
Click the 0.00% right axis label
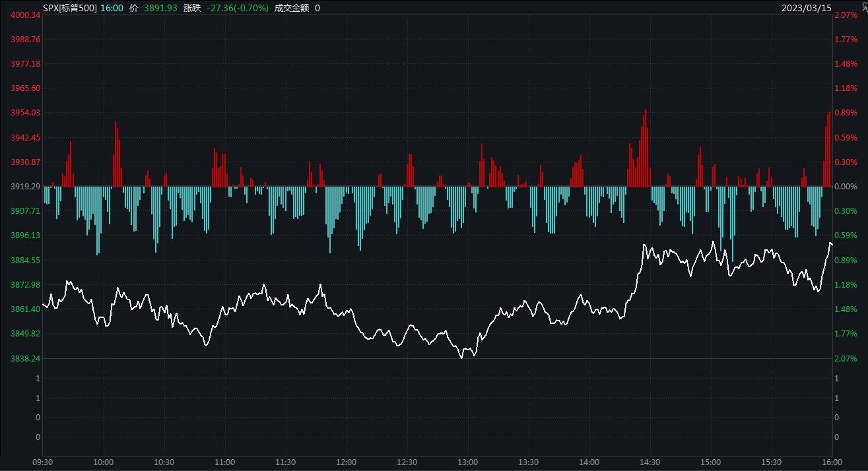(846, 187)
